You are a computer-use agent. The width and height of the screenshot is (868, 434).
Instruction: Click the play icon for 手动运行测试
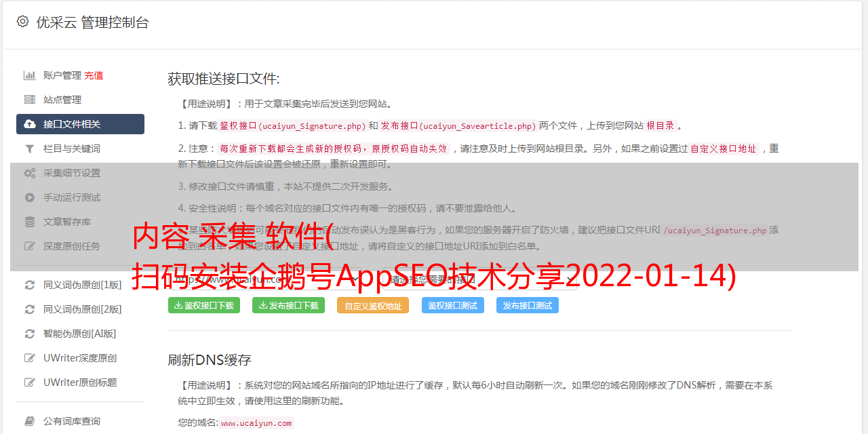coord(30,197)
